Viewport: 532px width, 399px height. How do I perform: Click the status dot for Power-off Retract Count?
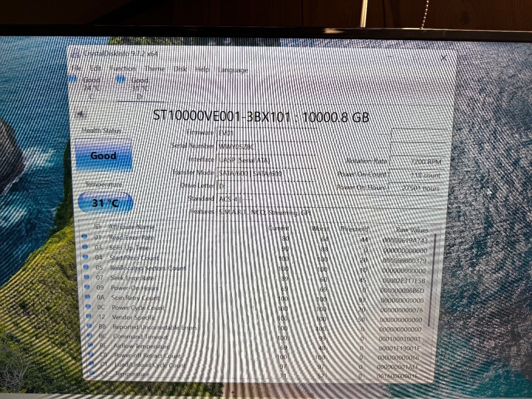point(91,354)
